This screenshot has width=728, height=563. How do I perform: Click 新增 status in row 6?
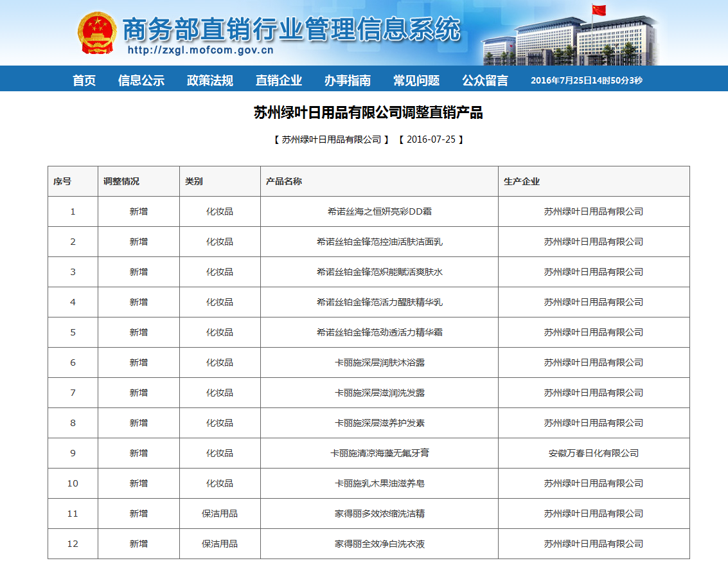pos(138,362)
